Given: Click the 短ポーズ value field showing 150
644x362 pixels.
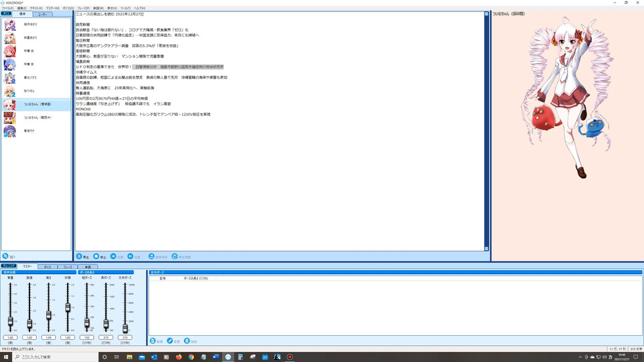Looking at the screenshot, I should 87,337.
